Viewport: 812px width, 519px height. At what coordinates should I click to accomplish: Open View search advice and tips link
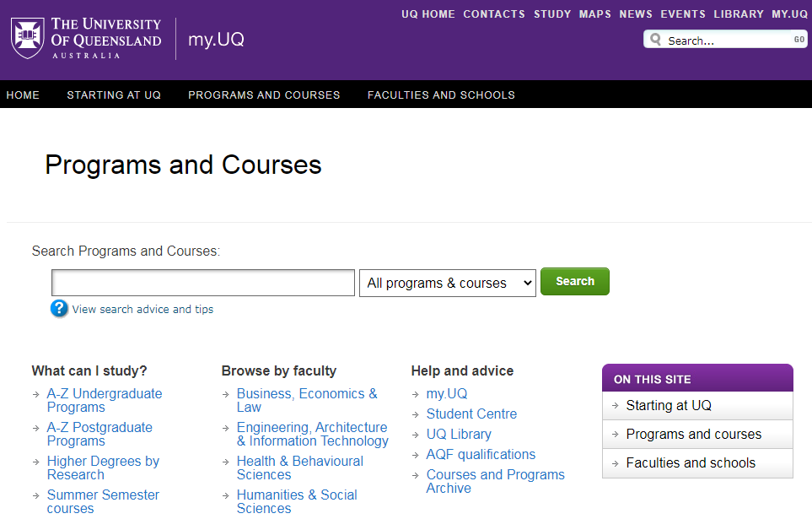(143, 309)
